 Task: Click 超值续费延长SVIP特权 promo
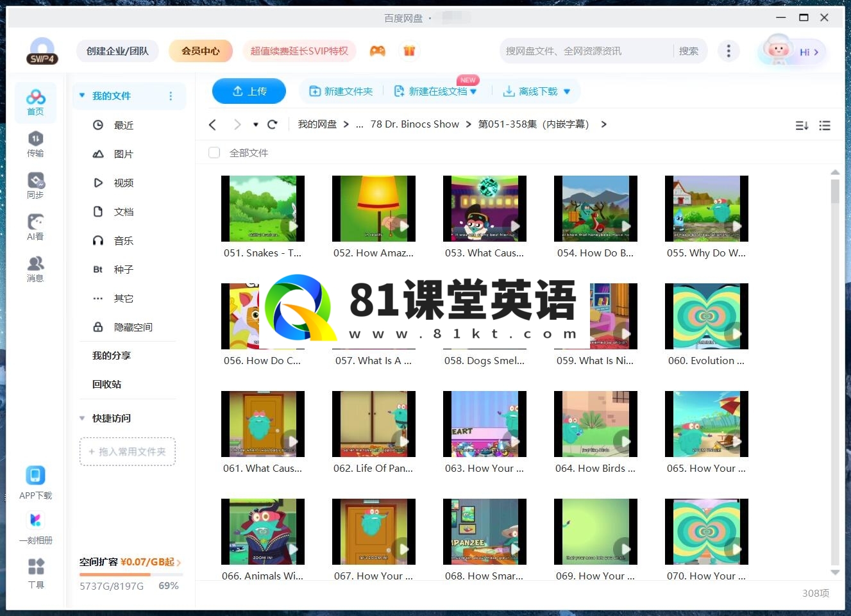pyautogui.click(x=299, y=51)
